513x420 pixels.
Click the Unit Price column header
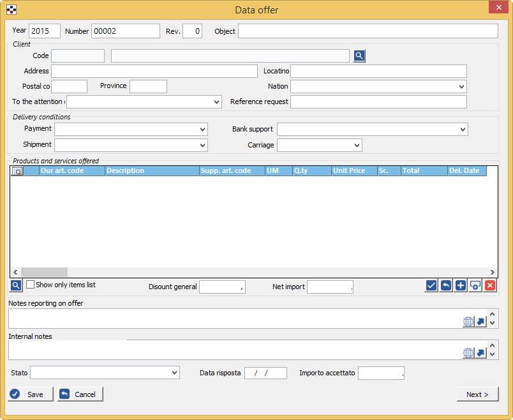click(x=353, y=171)
